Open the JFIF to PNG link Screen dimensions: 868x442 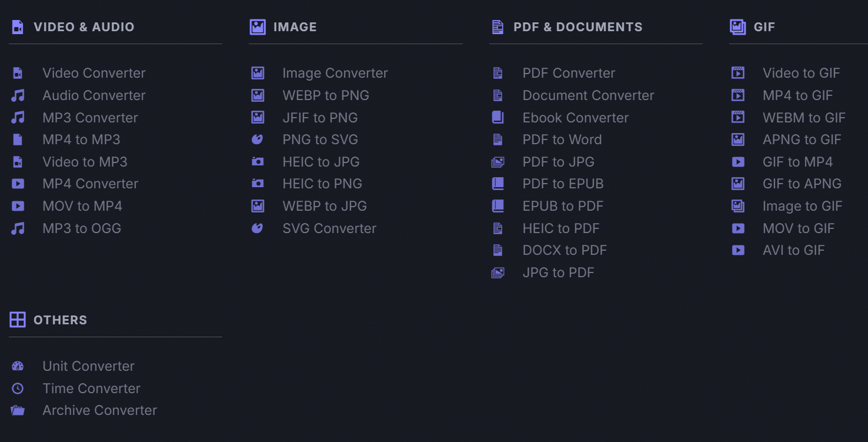[320, 118]
